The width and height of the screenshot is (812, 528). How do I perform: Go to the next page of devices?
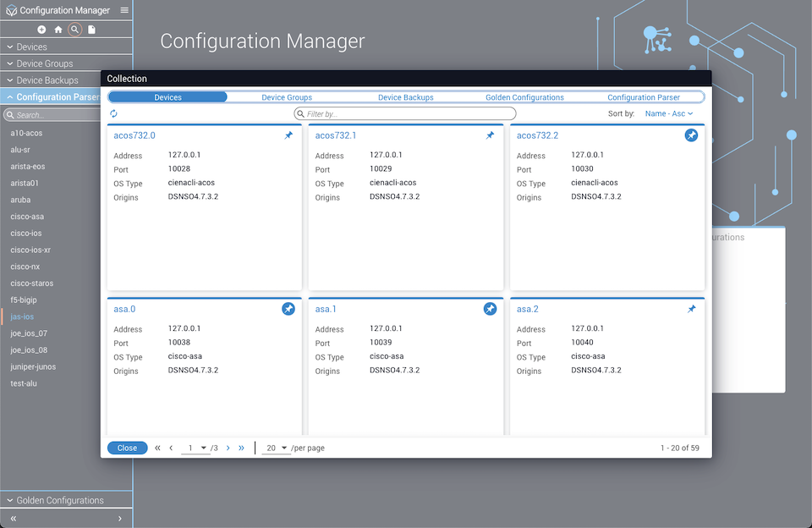pyautogui.click(x=228, y=448)
